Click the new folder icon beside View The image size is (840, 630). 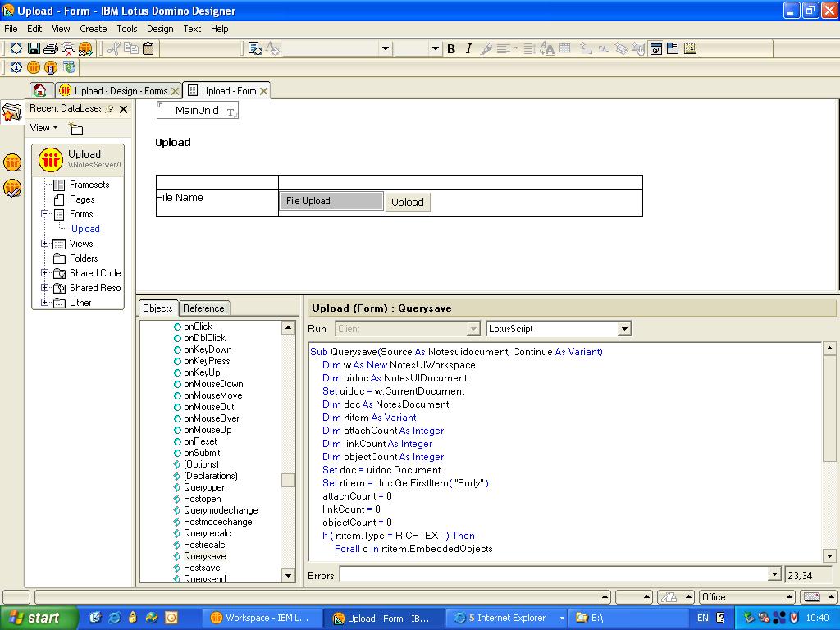(76, 128)
